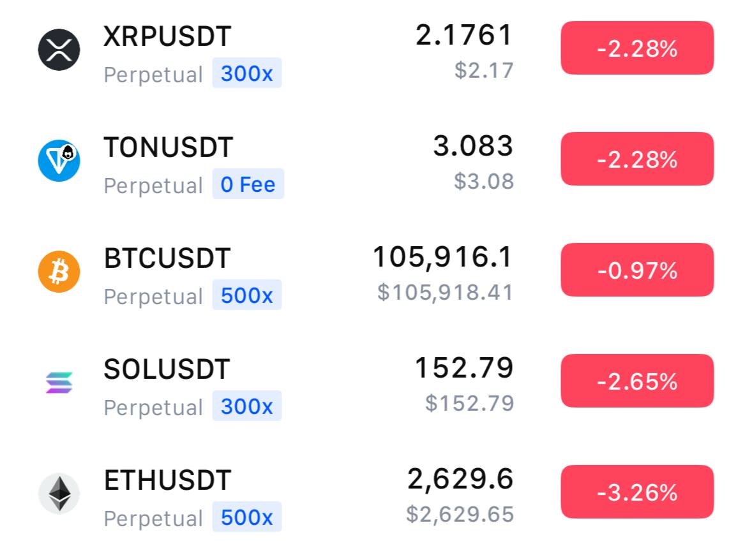Click the Solana gradient logo icon
Screen dimensions: 752x560
[59, 383]
